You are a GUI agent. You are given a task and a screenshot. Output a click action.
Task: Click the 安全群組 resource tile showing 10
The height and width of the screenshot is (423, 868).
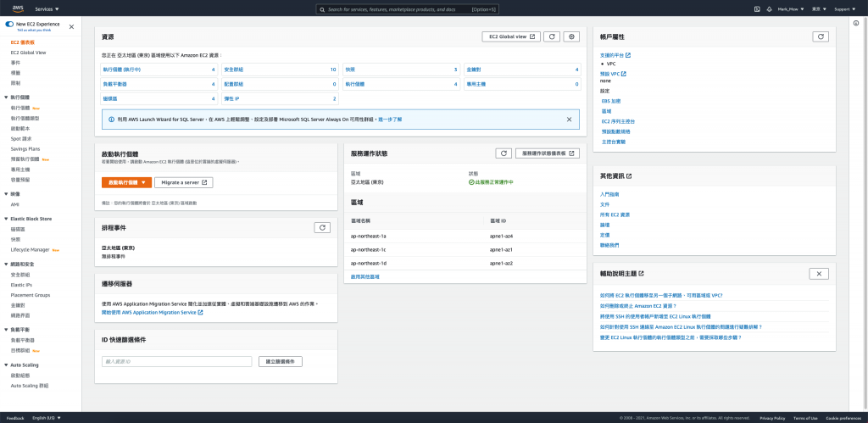click(280, 70)
